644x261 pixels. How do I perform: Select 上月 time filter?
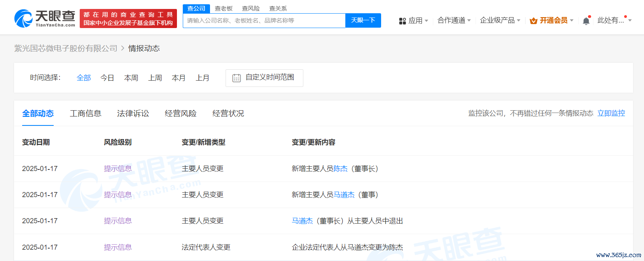[202, 78]
